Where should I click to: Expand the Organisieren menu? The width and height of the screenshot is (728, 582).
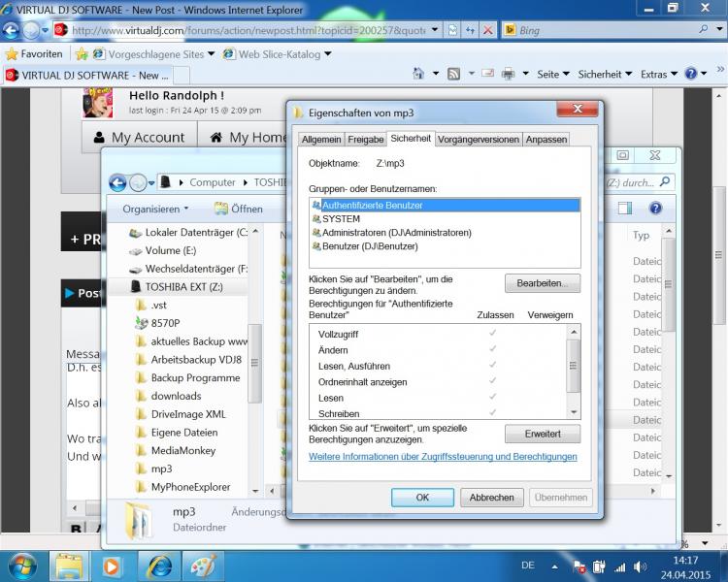point(155,209)
